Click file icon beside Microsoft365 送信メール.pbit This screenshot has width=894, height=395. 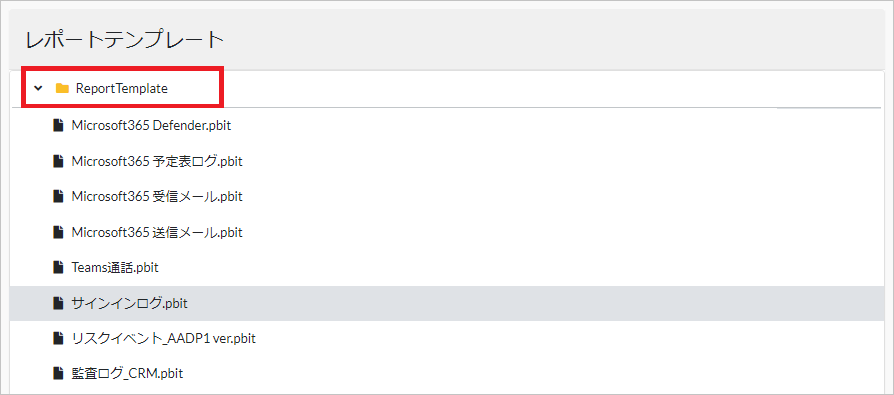pyautogui.click(x=58, y=232)
